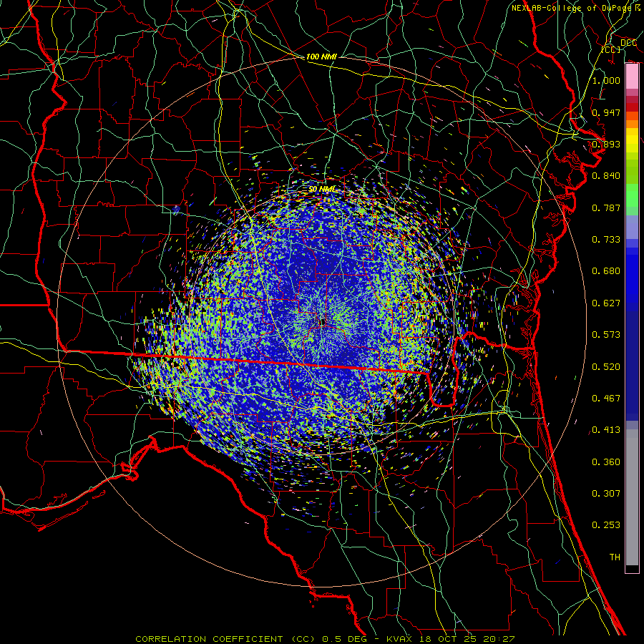Click the red segment of the color bar

632,107
